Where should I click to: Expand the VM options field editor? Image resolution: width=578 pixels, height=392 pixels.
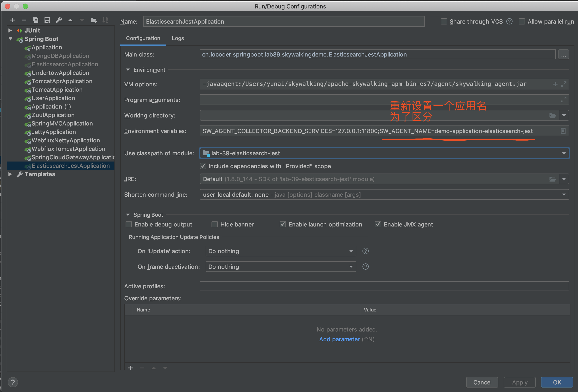pos(564,84)
